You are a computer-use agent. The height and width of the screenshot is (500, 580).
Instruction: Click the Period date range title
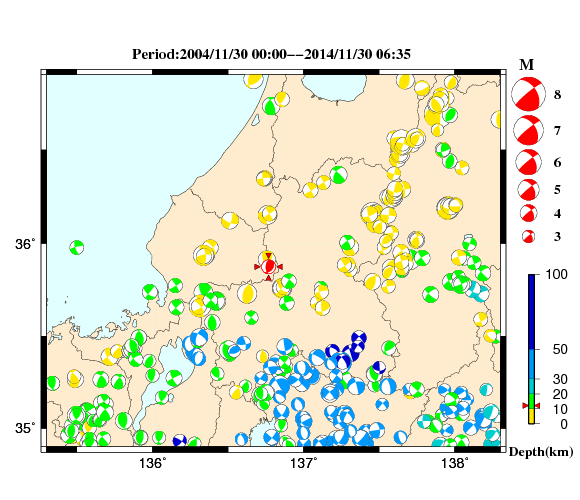272,54
